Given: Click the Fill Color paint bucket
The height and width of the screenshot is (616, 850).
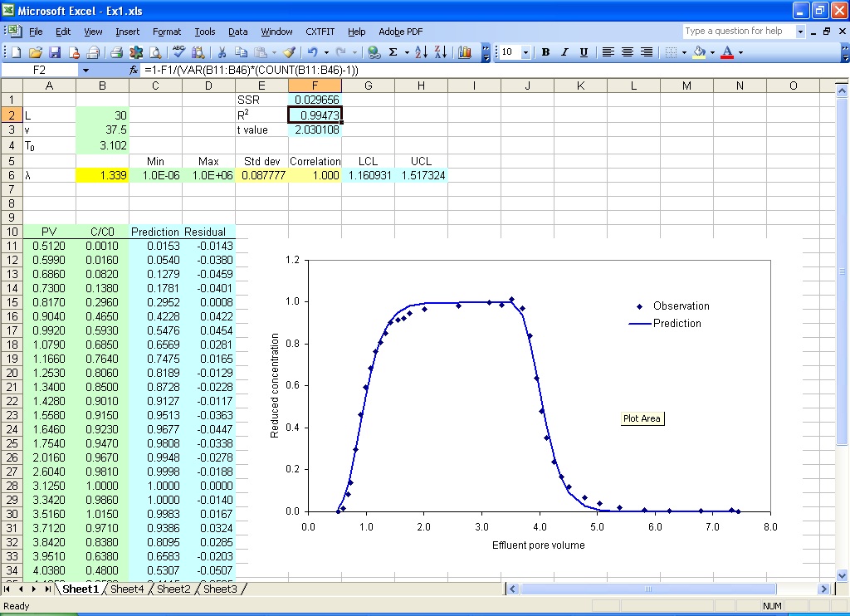Looking at the screenshot, I should [699, 52].
